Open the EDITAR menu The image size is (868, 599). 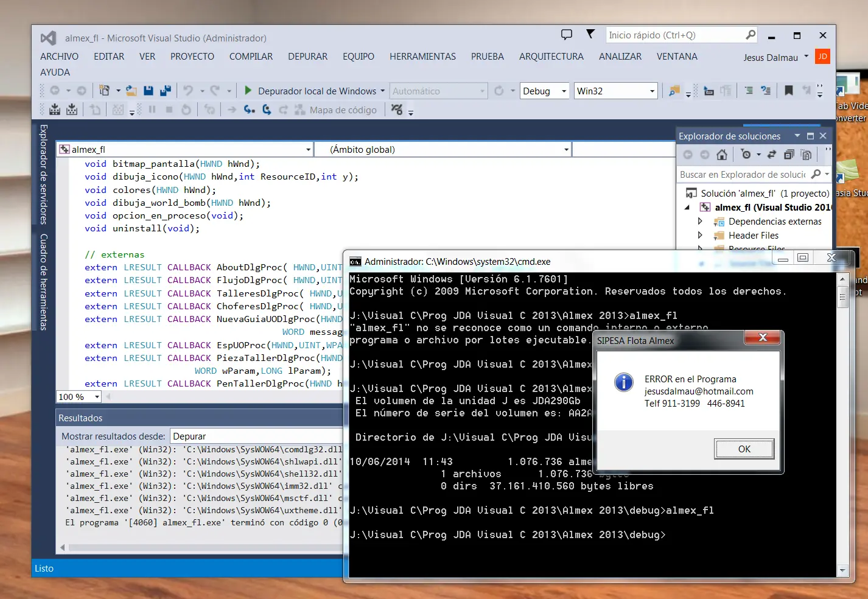pyautogui.click(x=109, y=56)
